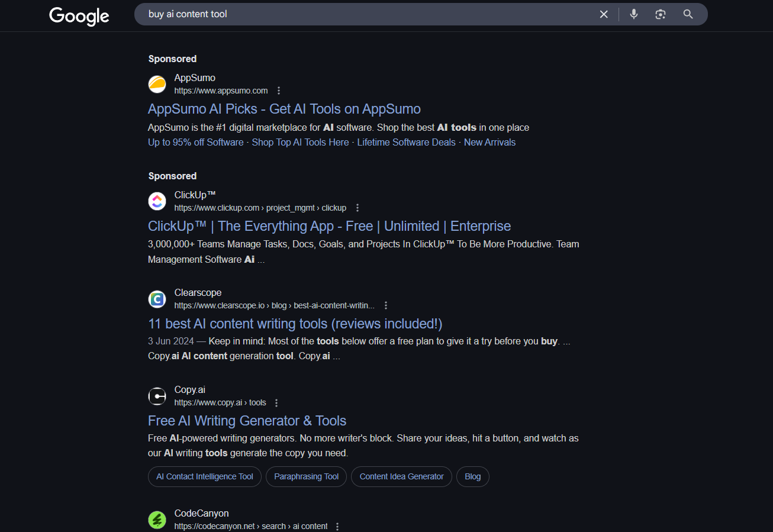This screenshot has height=532, width=773.
Task: Click the Clearscope site name text
Action: (198, 292)
